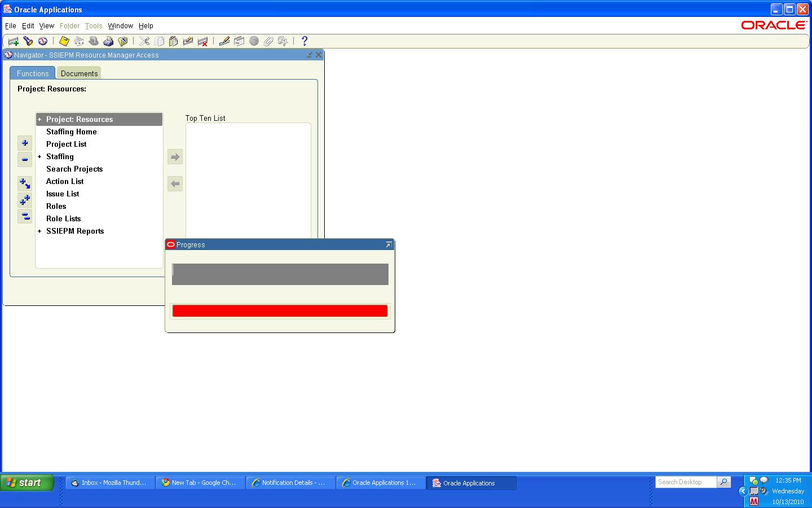Open the View menu

[x=46, y=26]
